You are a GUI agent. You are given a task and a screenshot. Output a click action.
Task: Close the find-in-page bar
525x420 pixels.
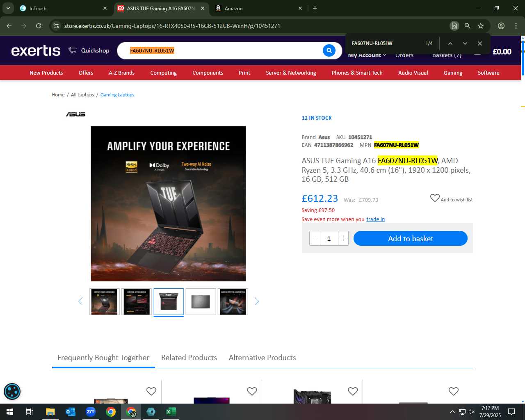pyautogui.click(x=479, y=43)
